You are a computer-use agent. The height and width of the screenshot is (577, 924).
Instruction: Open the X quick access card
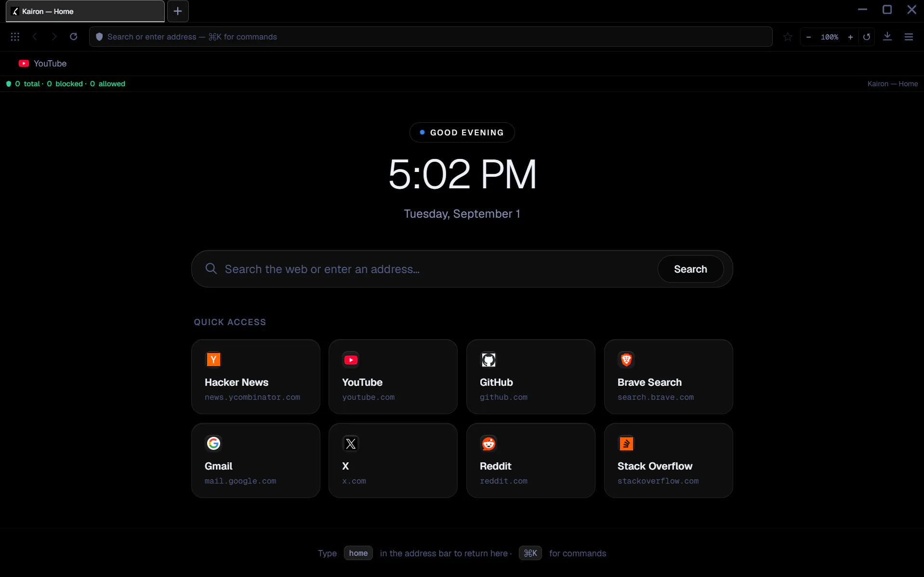click(393, 460)
